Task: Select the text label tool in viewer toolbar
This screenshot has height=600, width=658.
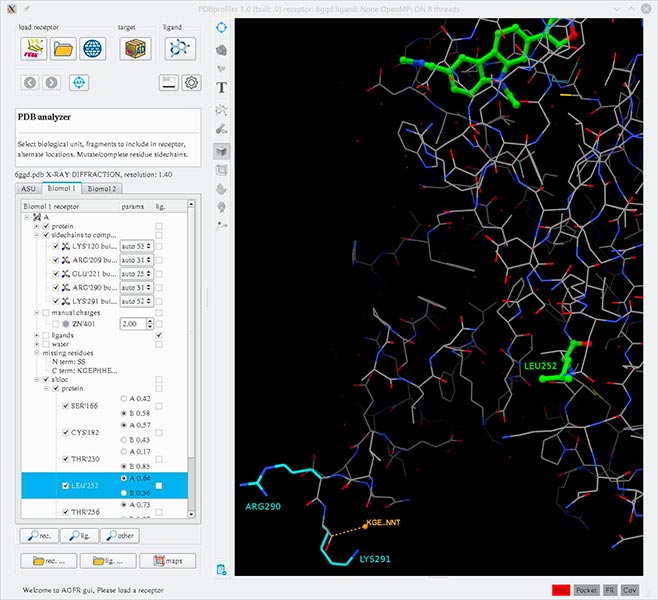Action: click(x=221, y=88)
